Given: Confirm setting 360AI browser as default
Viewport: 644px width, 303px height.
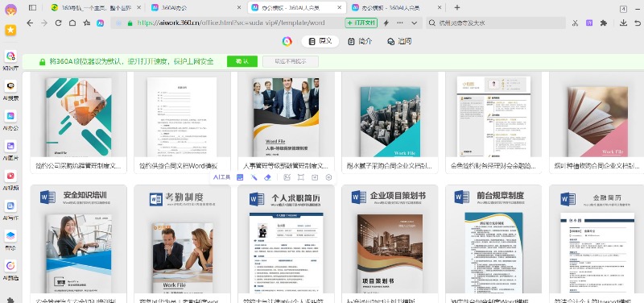Looking at the screenshot, I should (242, 61).
